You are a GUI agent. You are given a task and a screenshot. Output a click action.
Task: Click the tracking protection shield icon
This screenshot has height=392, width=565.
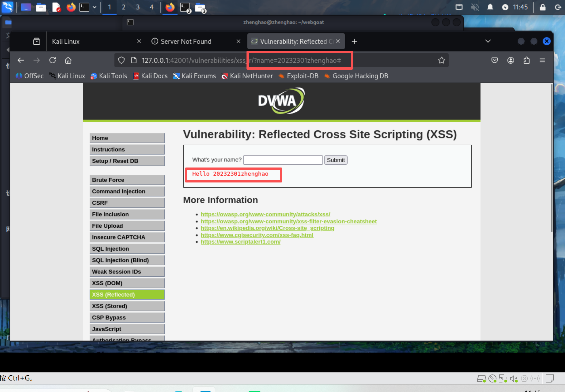122,60
